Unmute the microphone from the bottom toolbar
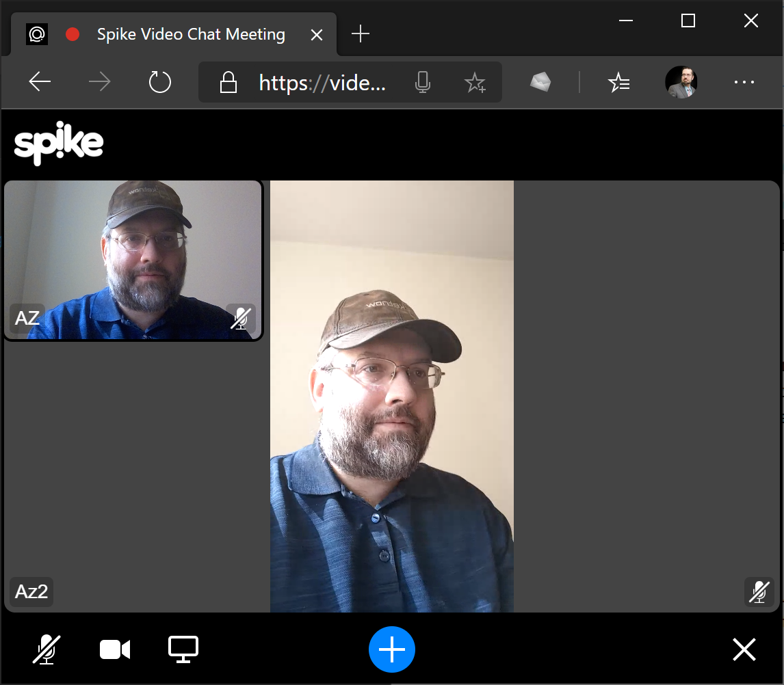 coord(46,649)
